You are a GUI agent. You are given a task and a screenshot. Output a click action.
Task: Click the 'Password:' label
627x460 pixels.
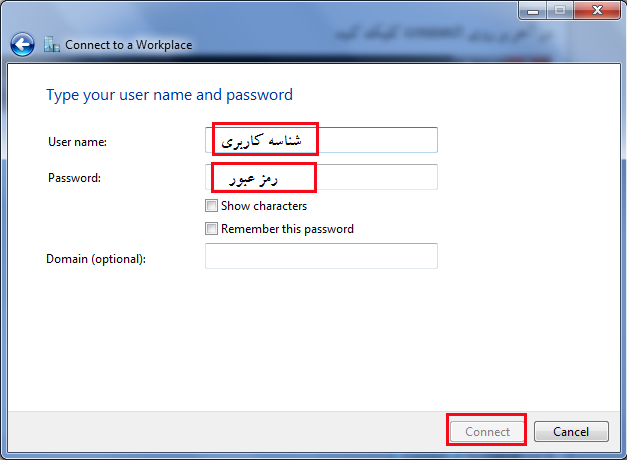click(74, 178)
